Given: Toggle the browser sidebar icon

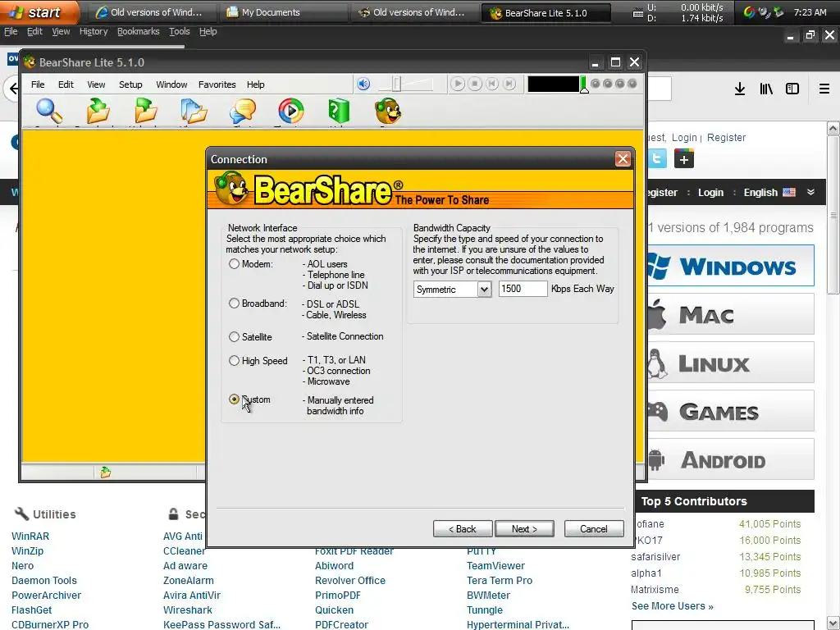Looking at the screenshot, I should coord(792,89).
